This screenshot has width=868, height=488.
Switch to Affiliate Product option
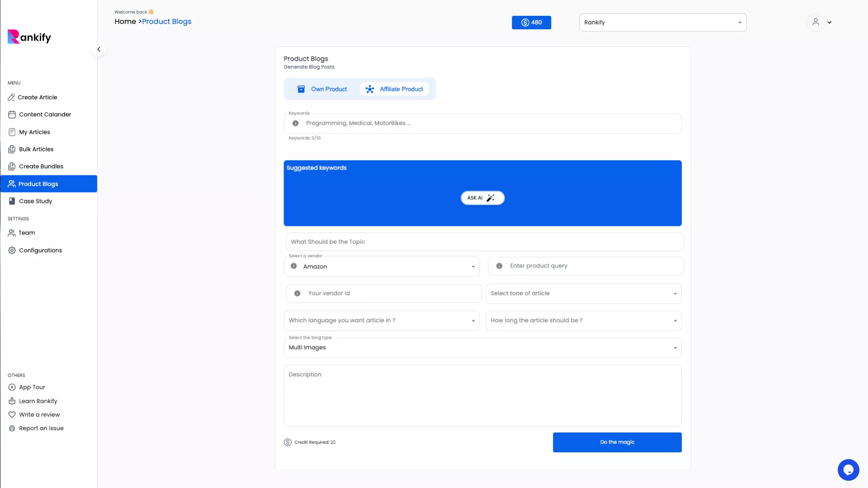tap(395, 89)
